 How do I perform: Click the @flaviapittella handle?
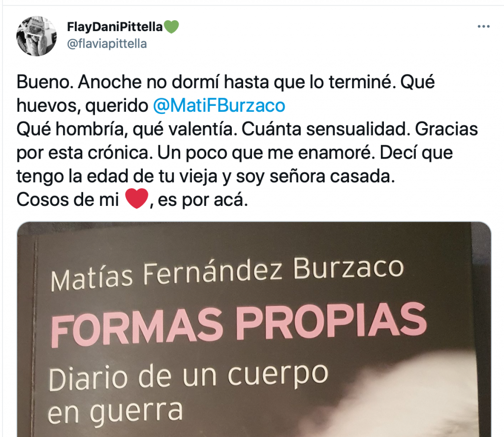click(107, 44)
